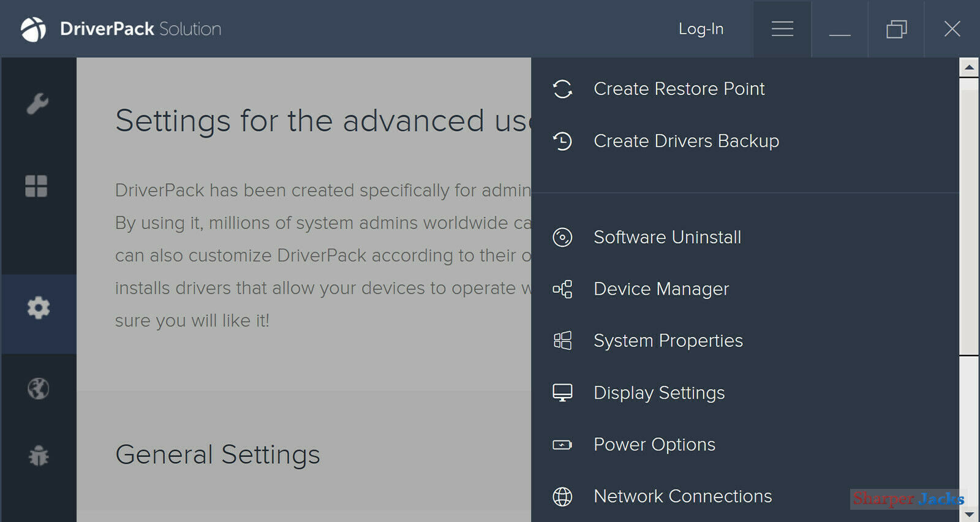The image size is (980, 522).
Task: Minimize the DriverPack window
Action: coord(840,29)
